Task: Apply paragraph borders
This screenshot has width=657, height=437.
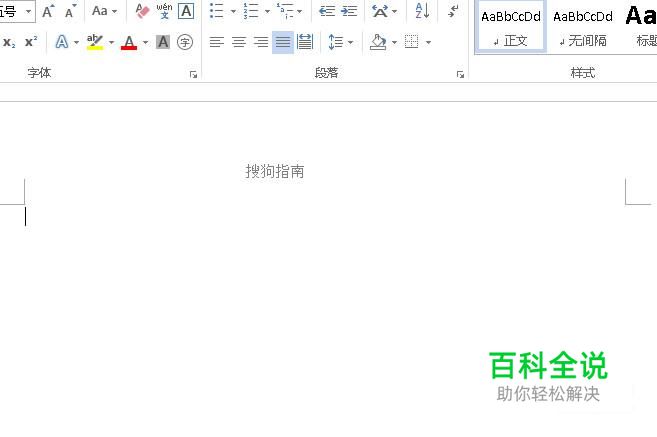Action: [x=411, y=42]
